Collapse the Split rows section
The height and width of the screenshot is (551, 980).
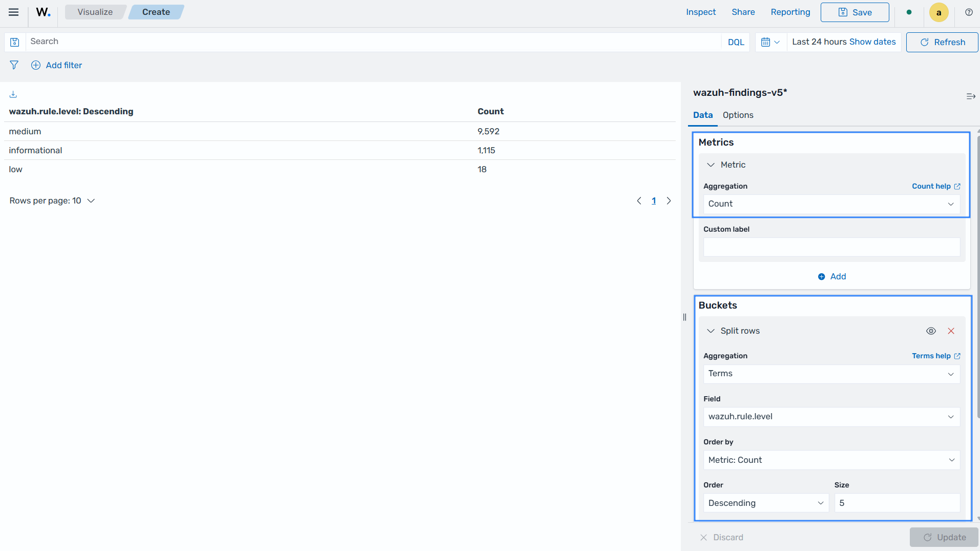tap(711, 331)
